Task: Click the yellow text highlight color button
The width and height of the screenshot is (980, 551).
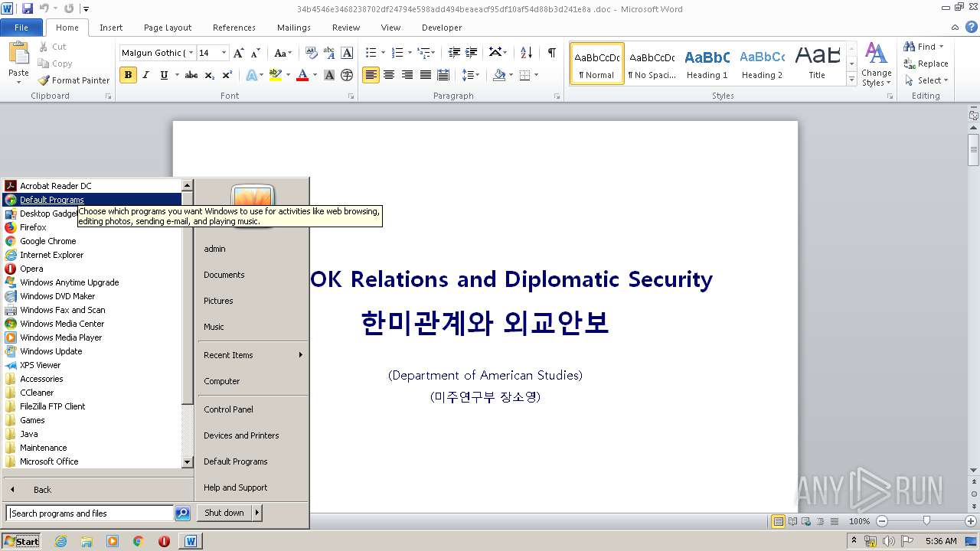Action: (276, 75)
